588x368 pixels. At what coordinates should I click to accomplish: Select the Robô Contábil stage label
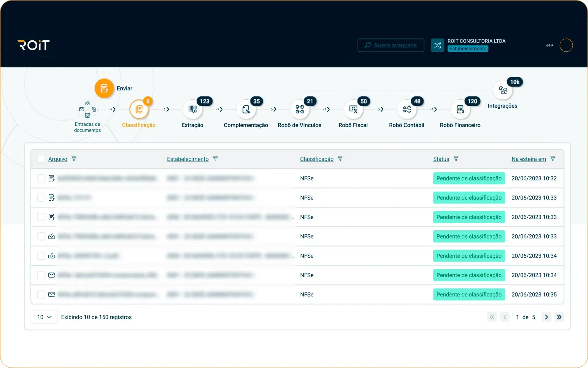pos(407,125)
